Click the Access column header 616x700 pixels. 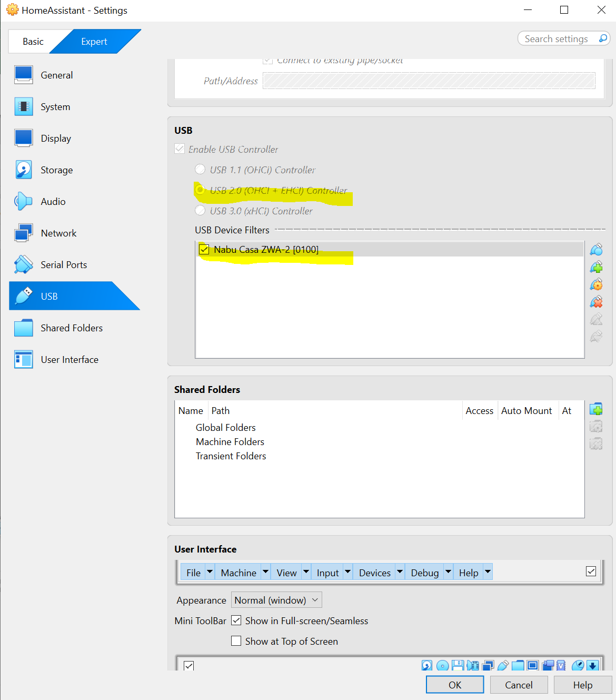[x=480, y=410]
